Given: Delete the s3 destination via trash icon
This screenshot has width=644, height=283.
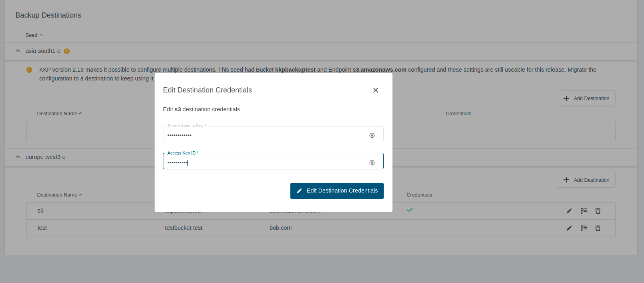Looking at the screenshot, I should click(x=598, y=211).
